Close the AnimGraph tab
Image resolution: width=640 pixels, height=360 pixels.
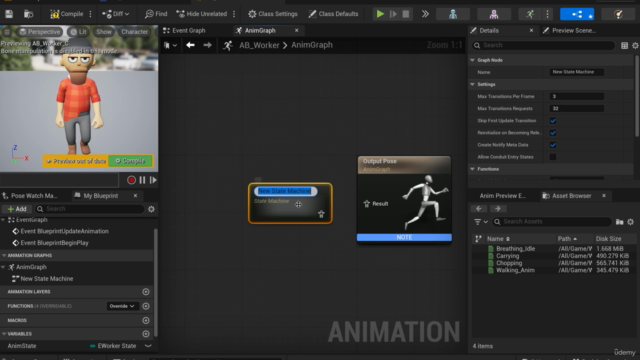(x=296, y=31)
